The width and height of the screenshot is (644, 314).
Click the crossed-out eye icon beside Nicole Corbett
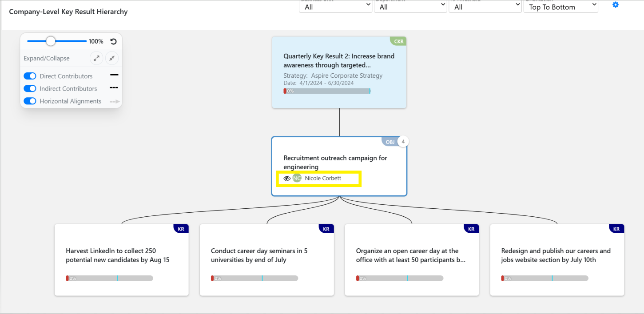pyautogui.click(x=287, y=178)
